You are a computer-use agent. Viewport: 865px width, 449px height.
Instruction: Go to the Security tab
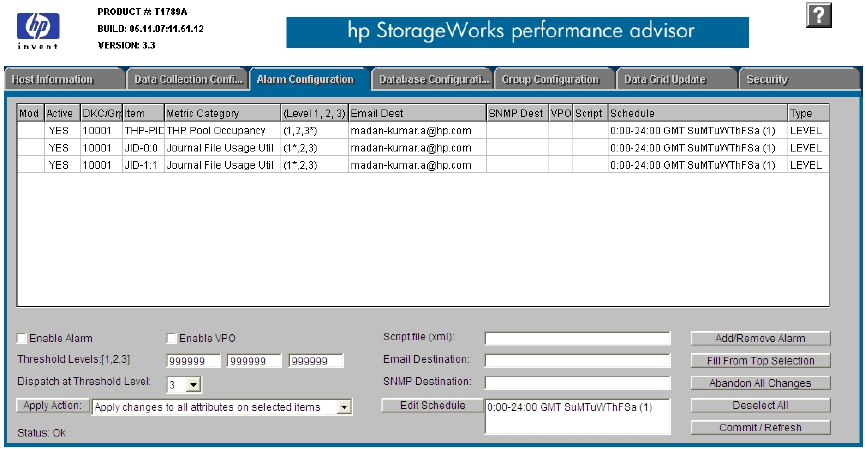(767, 79)
